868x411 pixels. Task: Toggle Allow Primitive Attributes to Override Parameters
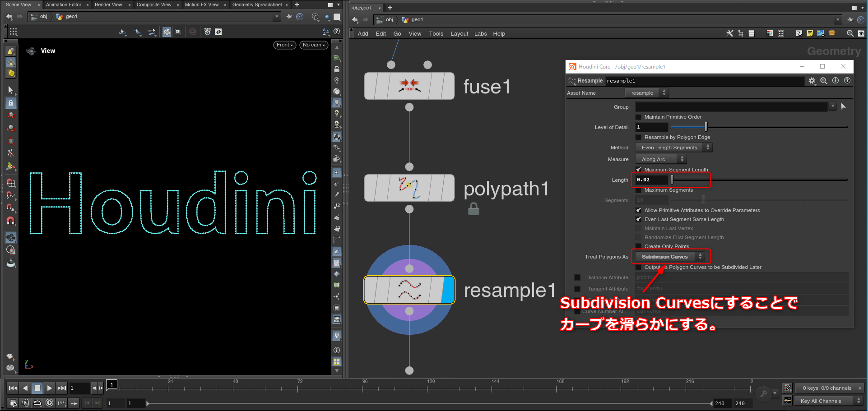point(639,210)
